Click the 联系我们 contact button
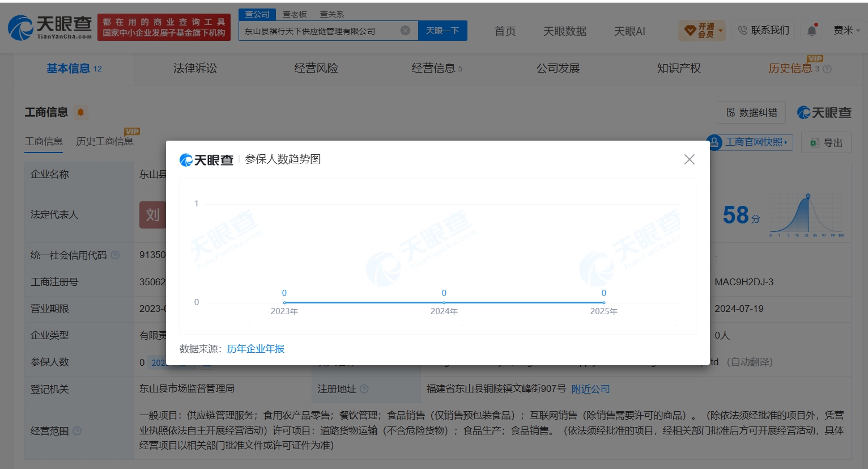868x469 pixels. pyautogui.click(x=763, y=31)
